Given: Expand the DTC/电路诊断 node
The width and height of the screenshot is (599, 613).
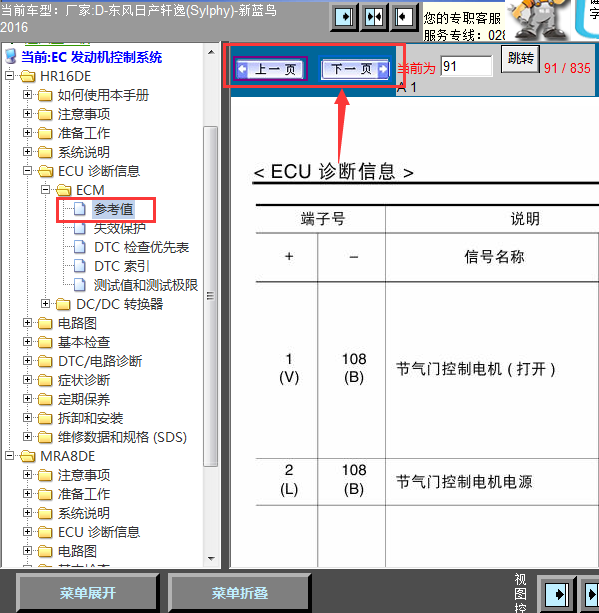Looking at the screenshot, I should tap(27, 360).
